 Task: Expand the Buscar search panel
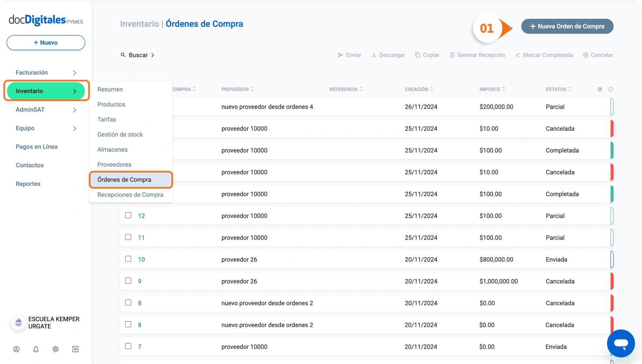(x=138, y=55)
